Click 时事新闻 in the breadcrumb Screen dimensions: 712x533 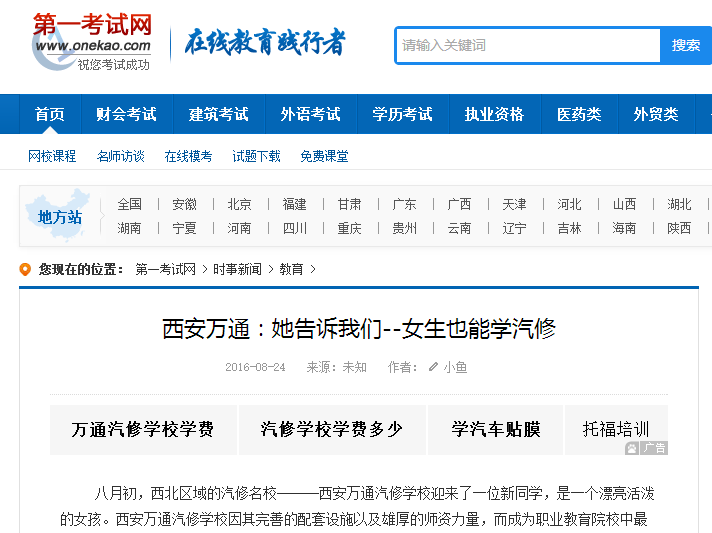pos(237,269)
